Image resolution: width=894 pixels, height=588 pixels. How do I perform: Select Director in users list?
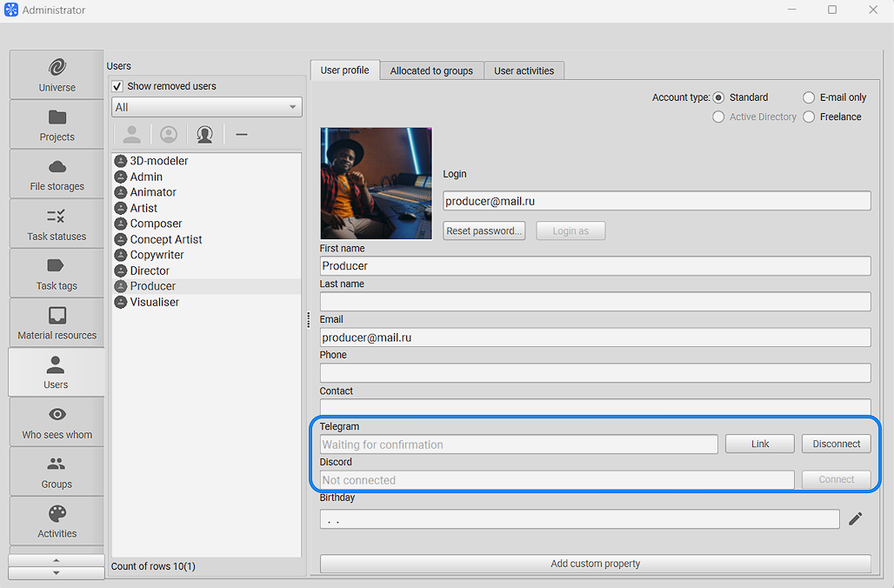206,271
